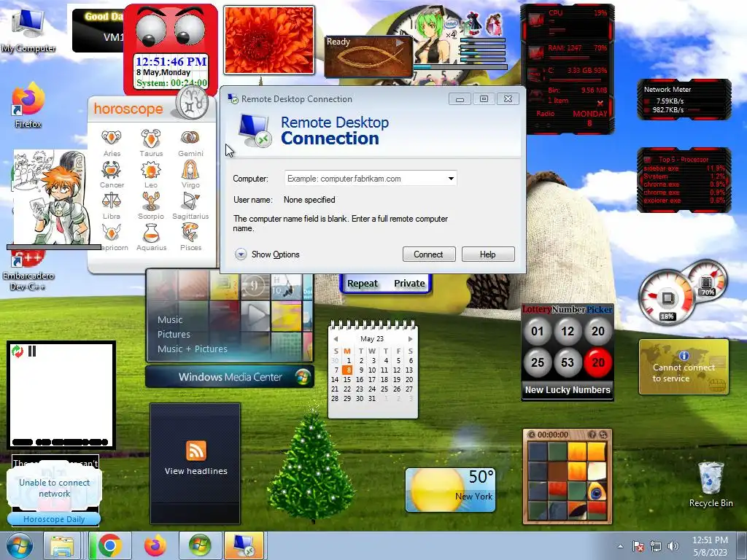Expand Show Options in Remote Desktop Connection
The width and height of the screenshot is (747, 560).
(x=267, y=254)
